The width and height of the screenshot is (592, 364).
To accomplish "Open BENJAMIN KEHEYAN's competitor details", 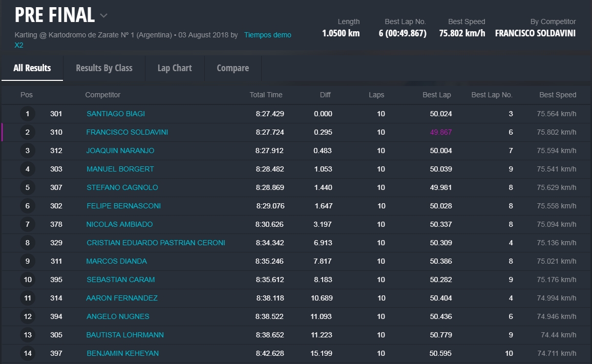I will pos(122,353).
